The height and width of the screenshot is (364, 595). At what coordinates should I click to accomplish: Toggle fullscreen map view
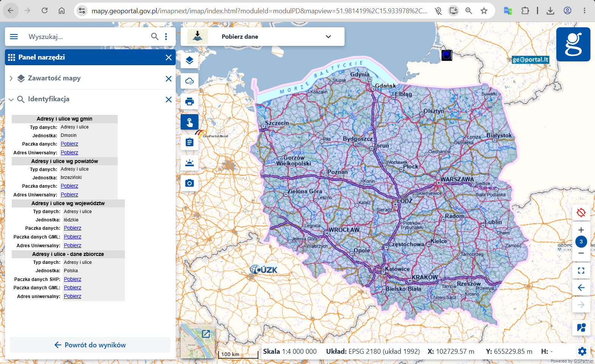(x=581, y=270)
